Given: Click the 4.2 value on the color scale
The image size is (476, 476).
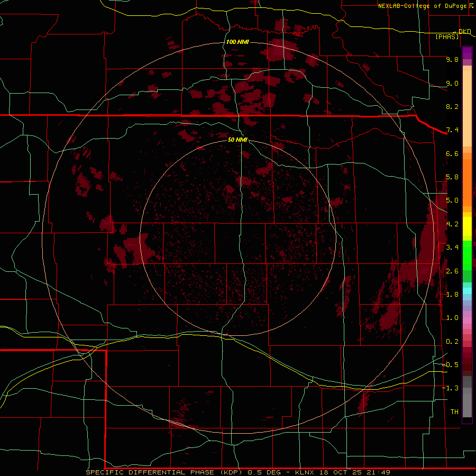Looking at the screenshot, I should click(452, 224).
